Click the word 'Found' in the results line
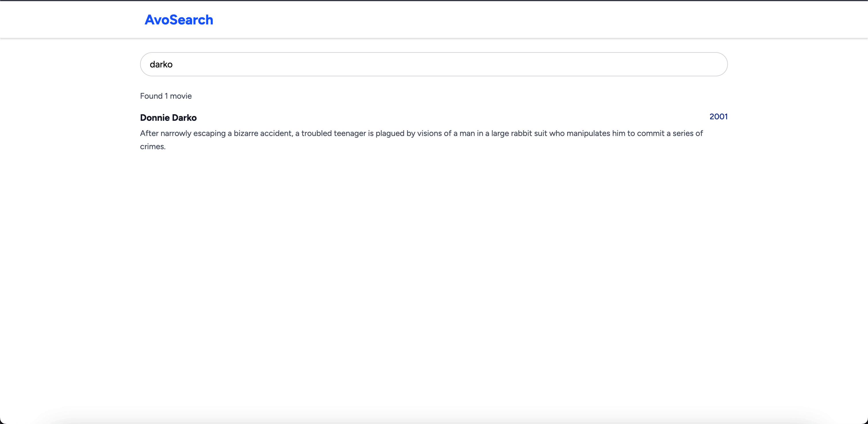 pyautogui.click(x=151, y=96)
